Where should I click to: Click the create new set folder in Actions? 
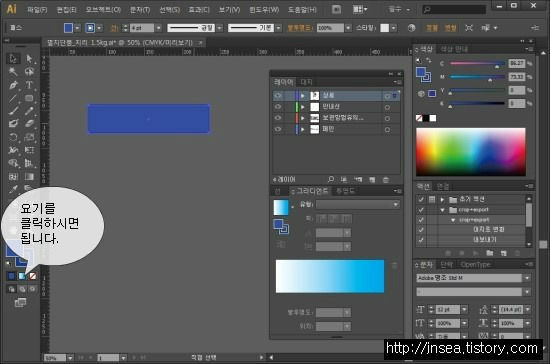[490, 253]
